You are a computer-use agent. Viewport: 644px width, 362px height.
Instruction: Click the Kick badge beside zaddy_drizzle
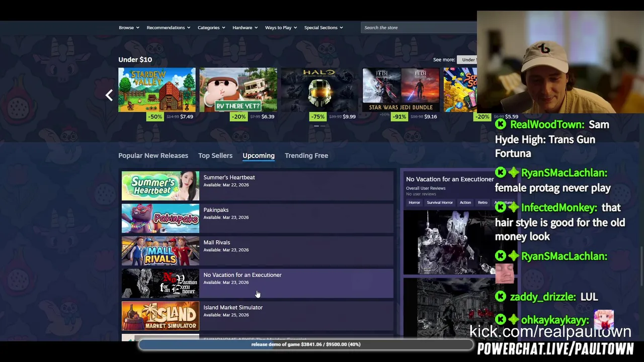501,297
